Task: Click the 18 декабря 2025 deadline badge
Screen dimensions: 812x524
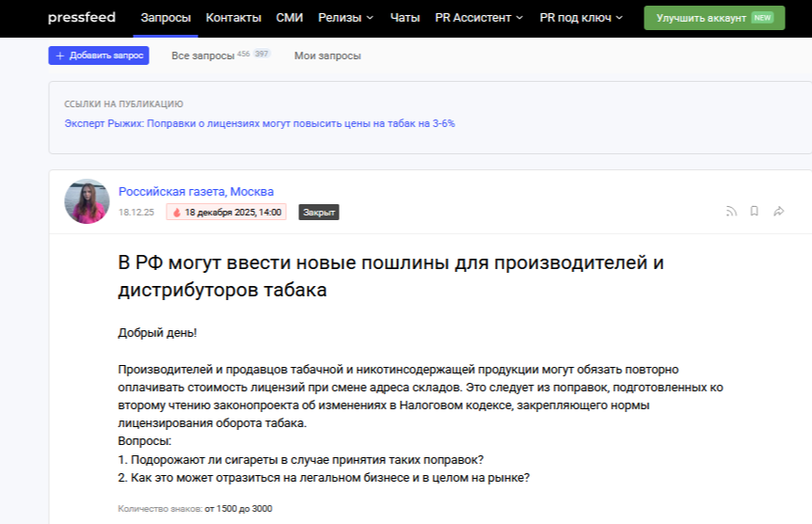Action: pos(226,213)
